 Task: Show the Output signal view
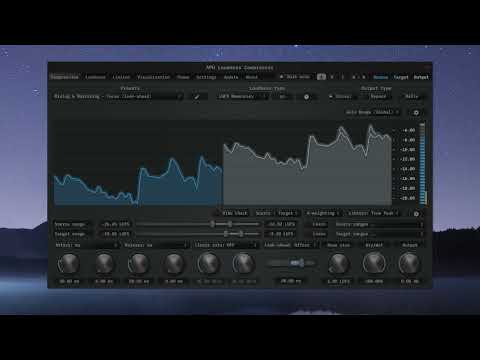[x=421, y=77]
